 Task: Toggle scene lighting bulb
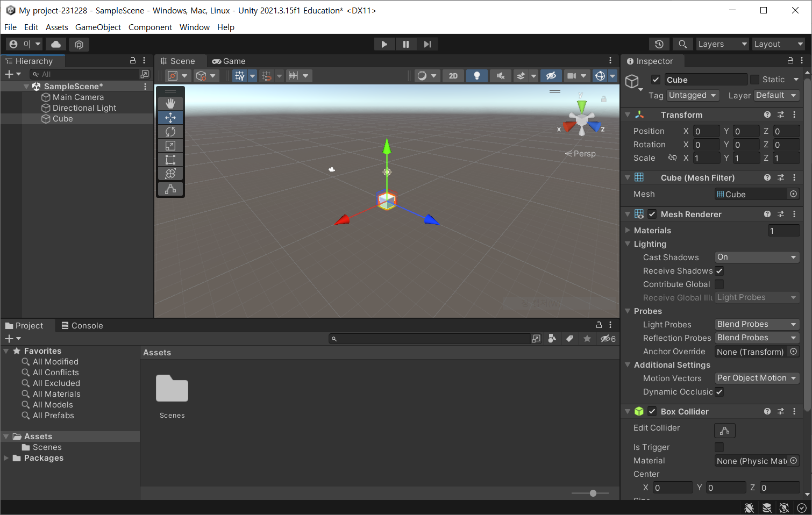pyautogui.click(x=477, y=76)
